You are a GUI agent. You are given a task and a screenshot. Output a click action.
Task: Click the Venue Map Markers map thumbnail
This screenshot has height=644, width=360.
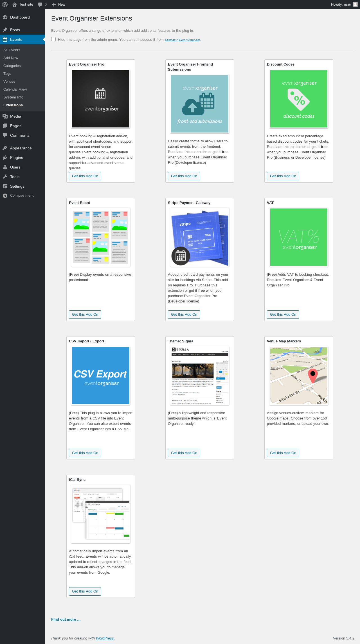click(x=299, y=376)
